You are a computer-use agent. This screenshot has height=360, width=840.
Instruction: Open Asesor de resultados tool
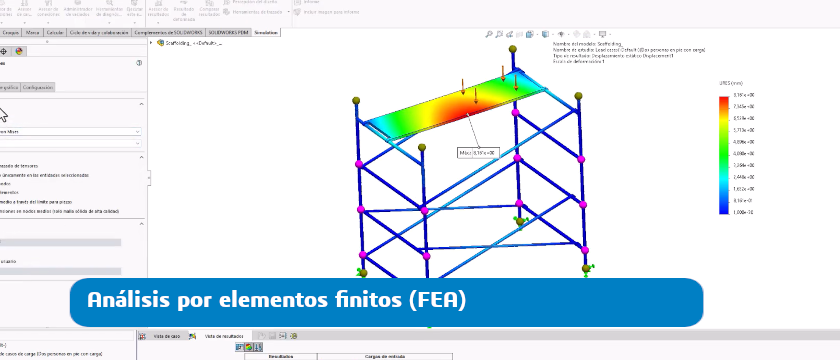pos(158,8)
